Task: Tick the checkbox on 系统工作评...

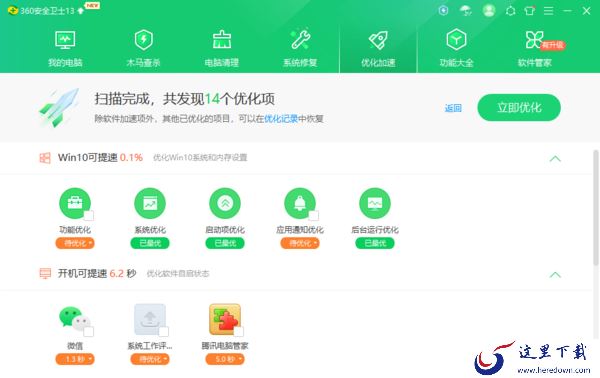Action: (x=164, y=331)
